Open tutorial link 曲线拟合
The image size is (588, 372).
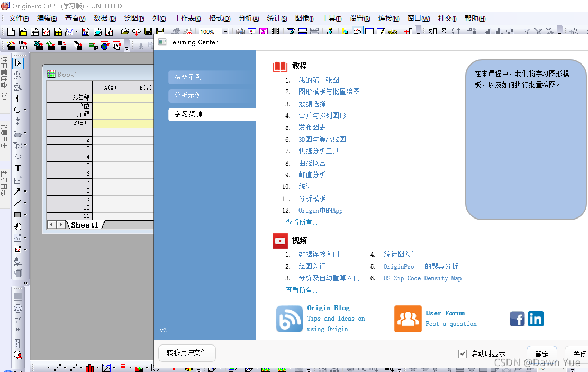point(312,163)
